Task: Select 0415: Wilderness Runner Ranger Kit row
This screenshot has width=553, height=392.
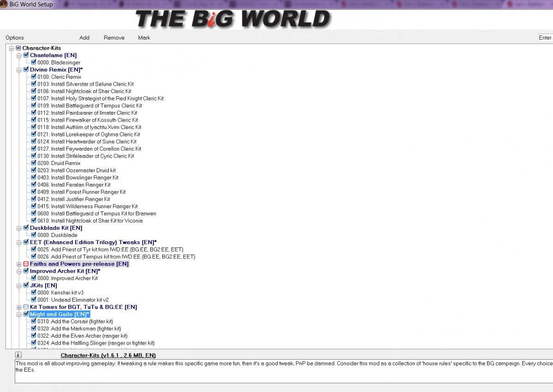Action: 88,206
